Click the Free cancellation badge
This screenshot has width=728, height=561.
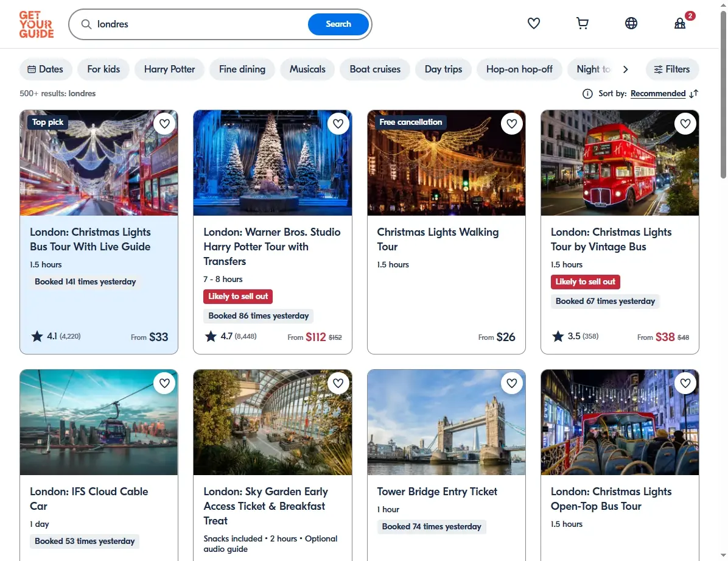coord(410,122)
